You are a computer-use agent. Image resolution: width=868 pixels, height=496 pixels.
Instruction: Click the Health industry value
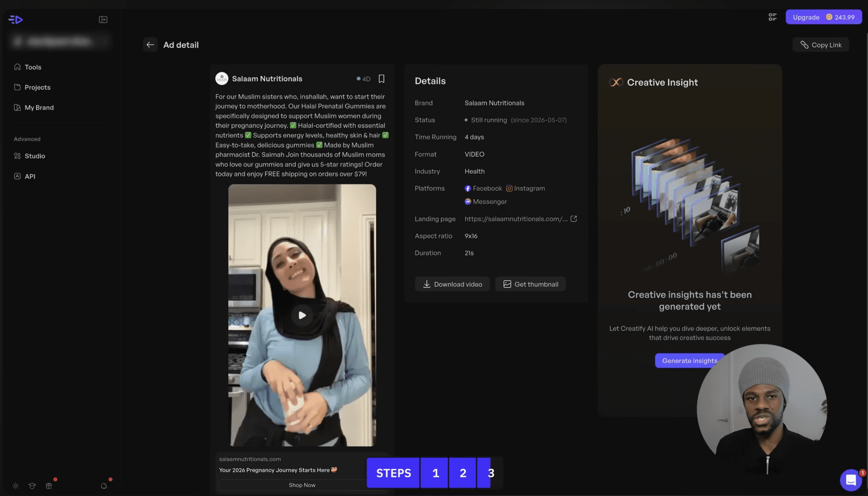coord(474,171)
